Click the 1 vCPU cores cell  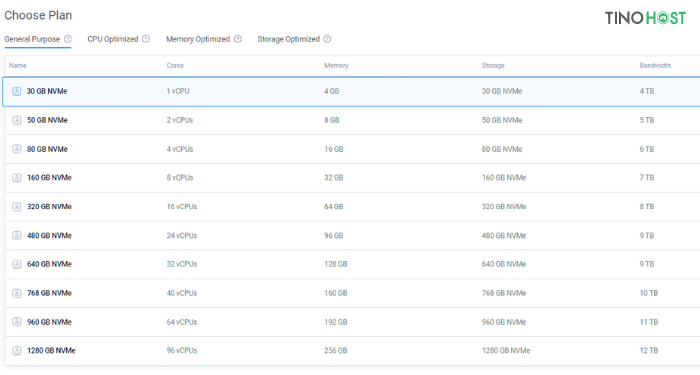[x=178, y=91]
